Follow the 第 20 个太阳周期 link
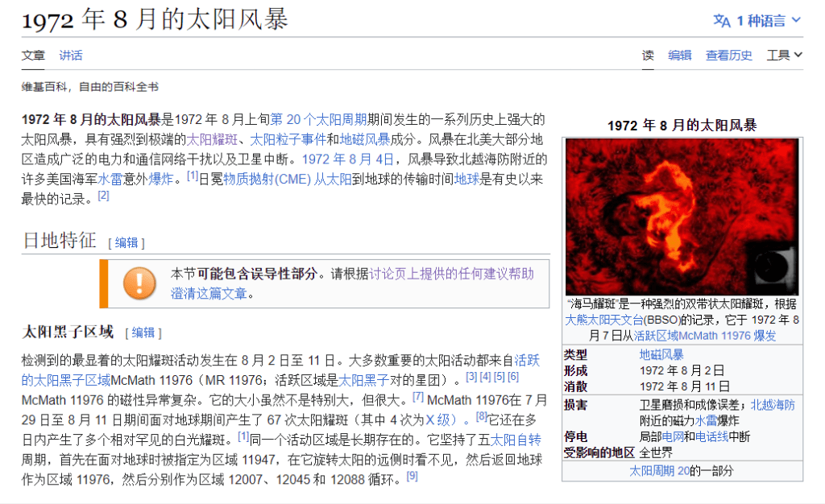The height and width of the screenshot is (504, 825). click(x=318, y=120)
